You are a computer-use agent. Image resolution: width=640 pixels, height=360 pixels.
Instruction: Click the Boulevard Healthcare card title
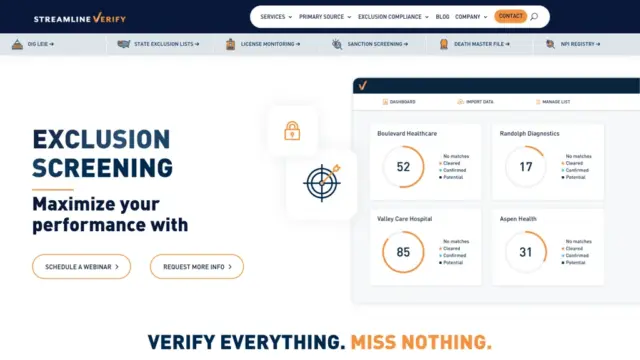[407, 133]
